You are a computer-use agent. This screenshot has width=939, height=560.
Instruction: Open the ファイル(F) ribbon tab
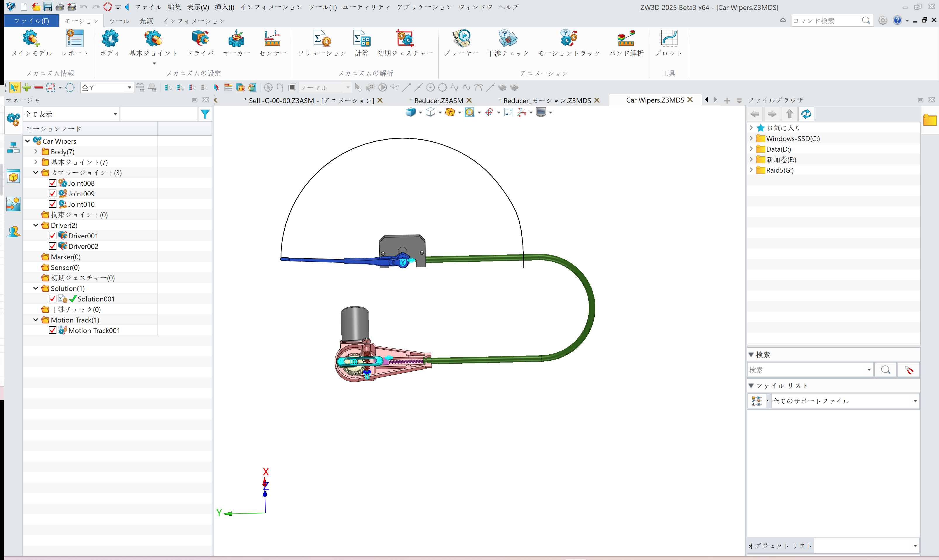(x=32, y=21)
